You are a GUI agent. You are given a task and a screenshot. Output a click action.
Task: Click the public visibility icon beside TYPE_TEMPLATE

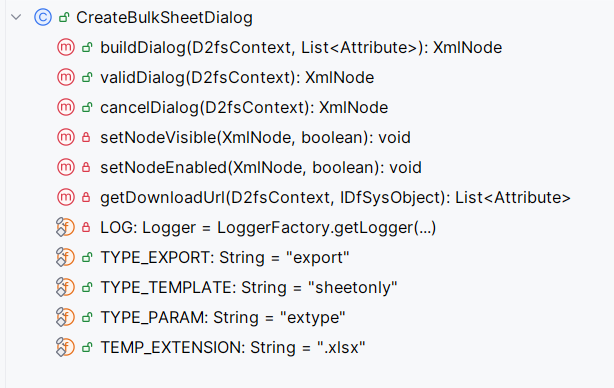(87, 287)
